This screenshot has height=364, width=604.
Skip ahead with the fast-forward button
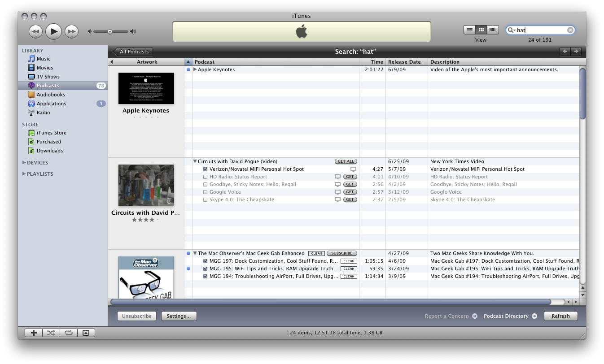tap(71, 31)
